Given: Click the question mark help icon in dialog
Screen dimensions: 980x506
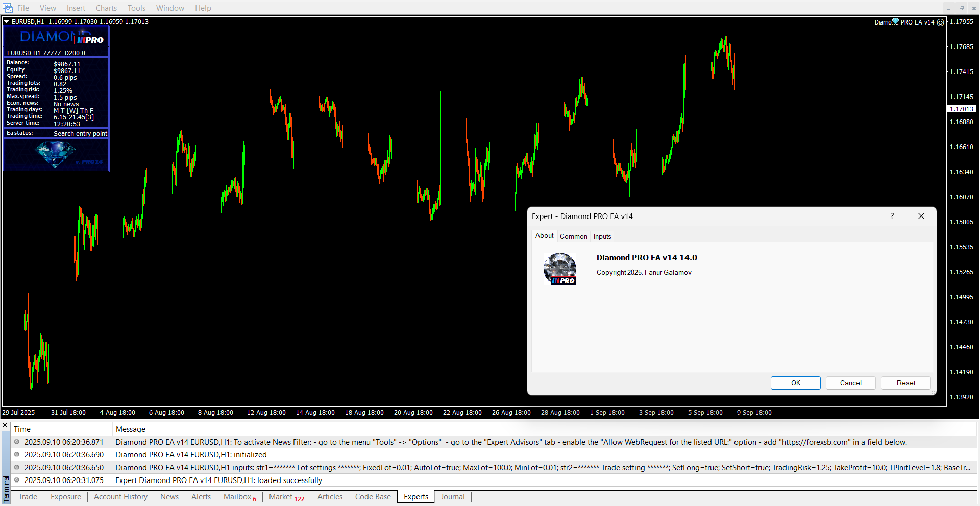Looking at the screenshot, I should 892,216.
